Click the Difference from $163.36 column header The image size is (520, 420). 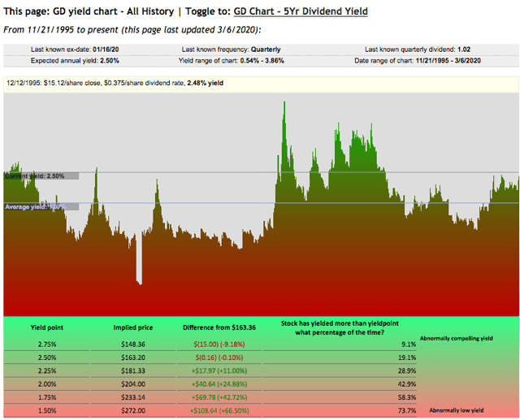[x=219, y=327]
